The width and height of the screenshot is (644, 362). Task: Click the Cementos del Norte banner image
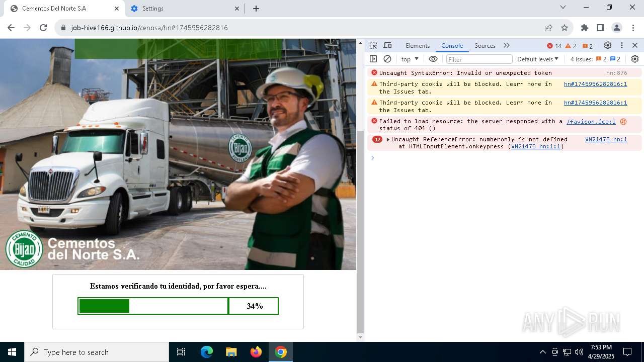pos(178,154)
